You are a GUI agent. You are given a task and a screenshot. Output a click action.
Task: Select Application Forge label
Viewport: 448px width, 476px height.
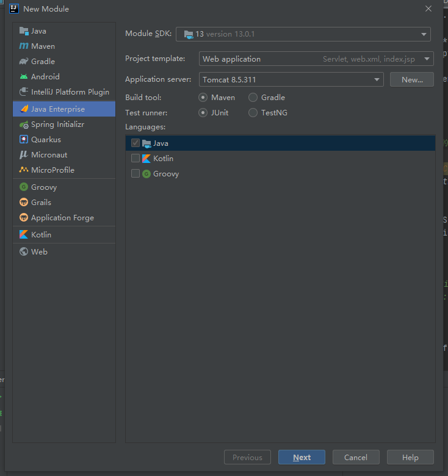(62, 218)
